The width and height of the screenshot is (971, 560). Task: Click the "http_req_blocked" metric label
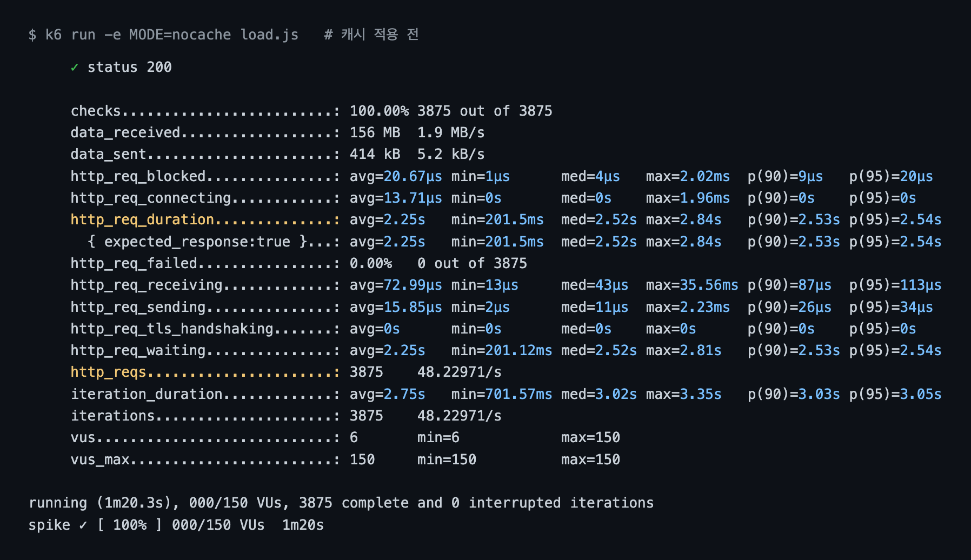click(138, 176)
